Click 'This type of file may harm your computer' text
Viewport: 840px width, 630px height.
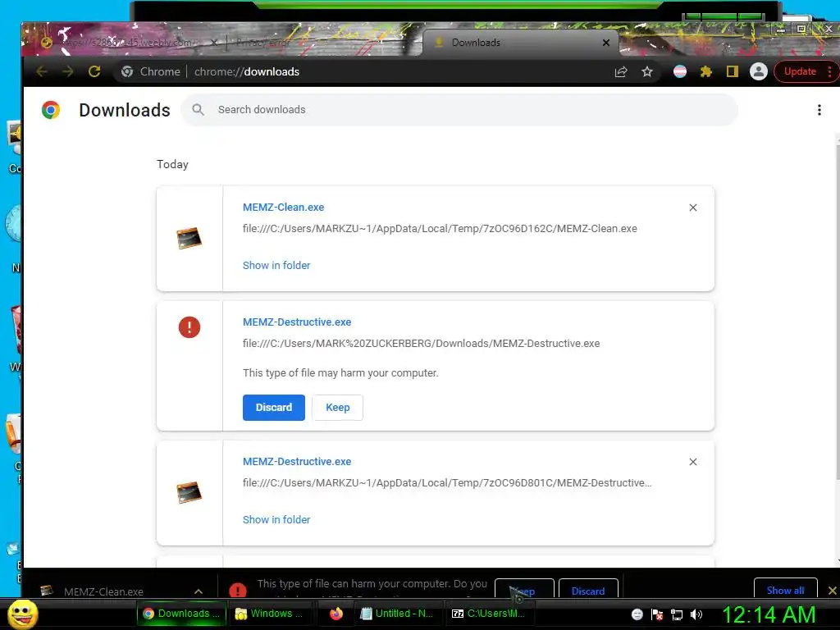point(340,373)
